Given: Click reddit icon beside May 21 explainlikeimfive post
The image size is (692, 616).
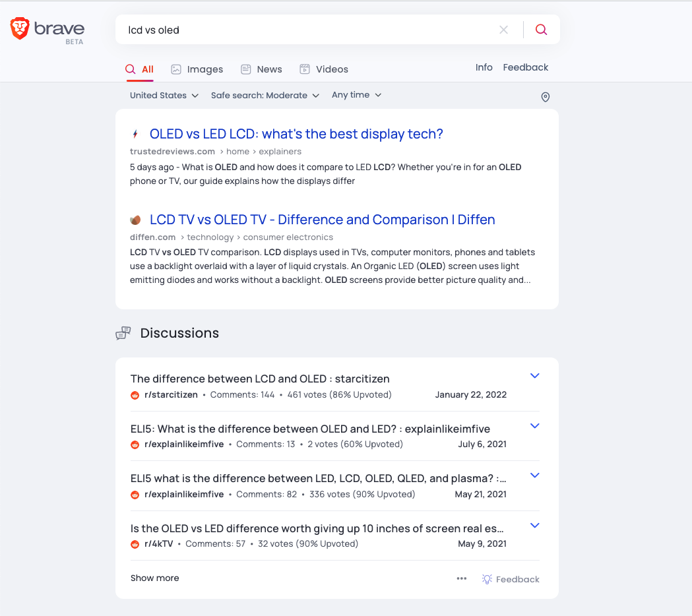Looking at the screenshot, I should (x=135, y=495).
